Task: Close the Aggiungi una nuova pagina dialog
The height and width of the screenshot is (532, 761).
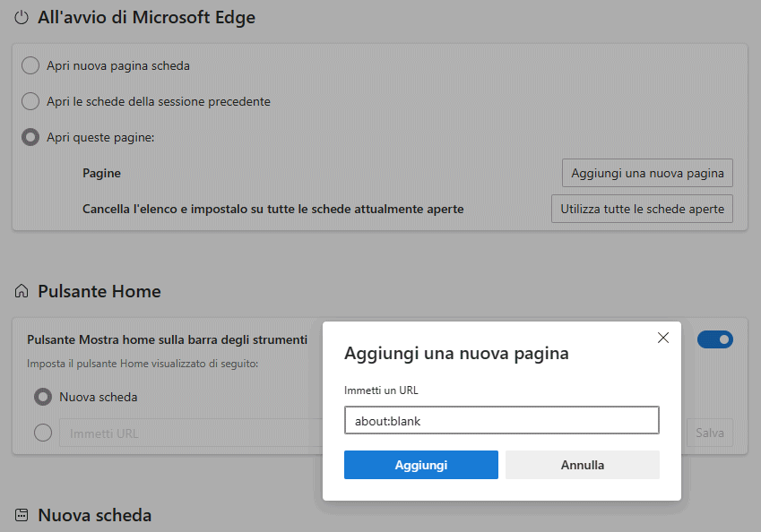Action: [x=663, y=338]
